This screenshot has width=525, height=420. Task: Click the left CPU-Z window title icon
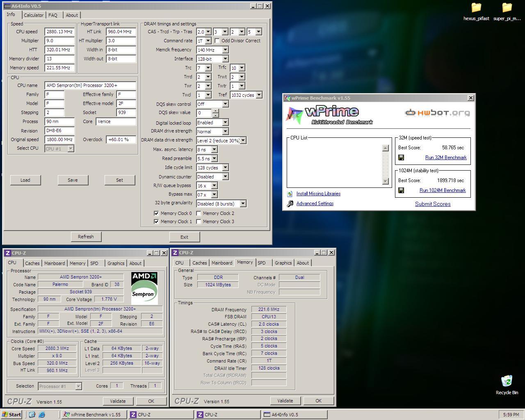pyautogui.click(x=7, y=253)
